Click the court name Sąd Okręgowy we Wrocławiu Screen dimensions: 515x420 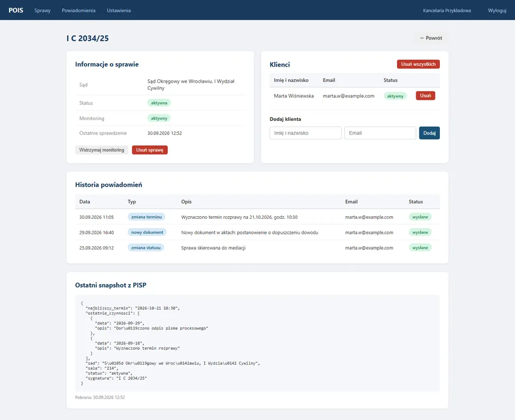click(x=191, y=85)
